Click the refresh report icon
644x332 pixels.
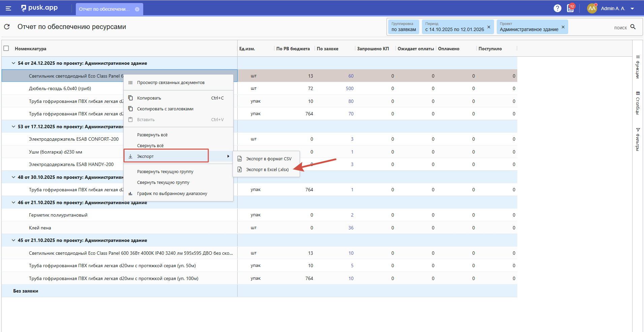tap(7, 27)
